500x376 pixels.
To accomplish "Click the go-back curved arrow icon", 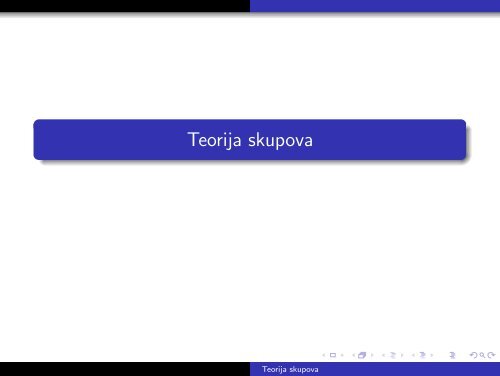I will click(473, 355).
